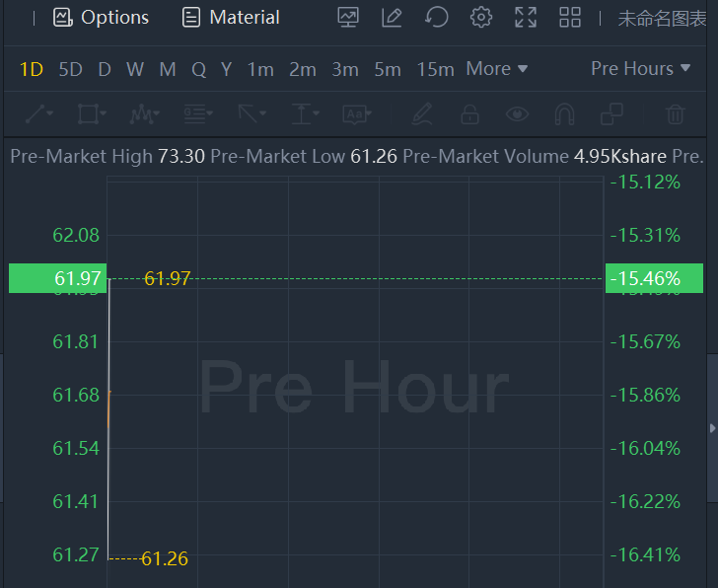Toggle drawings visibility with eye icon
The width and height of the screenshot is (718, 588).
tap(517, 114)
